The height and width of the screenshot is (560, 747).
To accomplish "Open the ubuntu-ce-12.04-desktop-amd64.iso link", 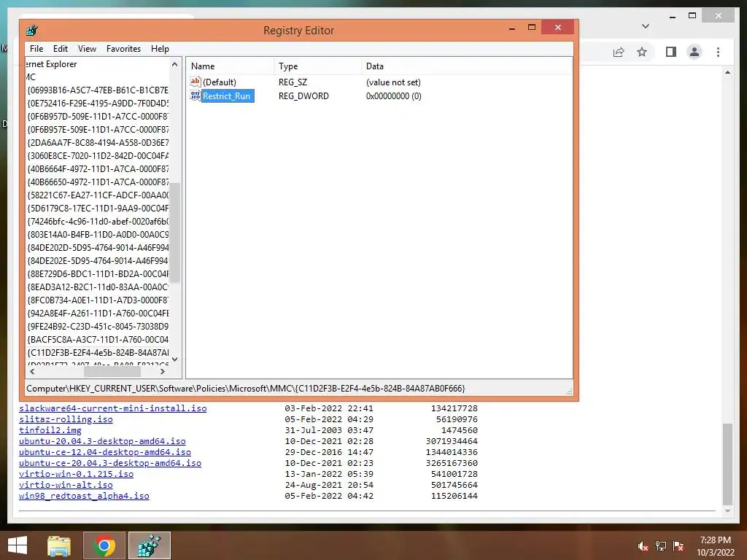I will pos(105,452).
